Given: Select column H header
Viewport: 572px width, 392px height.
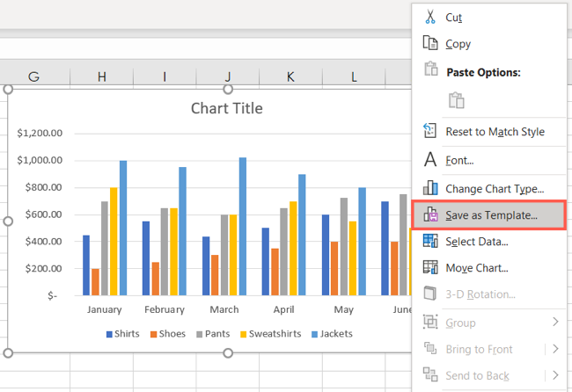Looking at the screenshot, I should [x=102, y=77].
